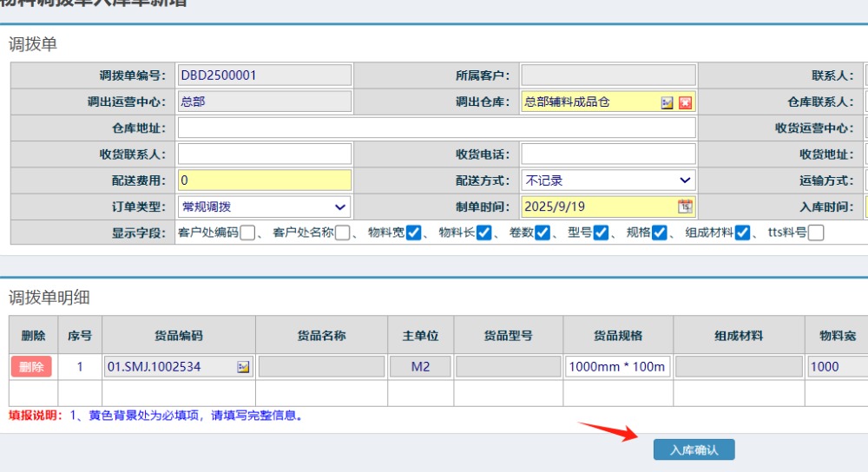
Task: Click into the 仓库地址 text field
Action: pos(436,128)
